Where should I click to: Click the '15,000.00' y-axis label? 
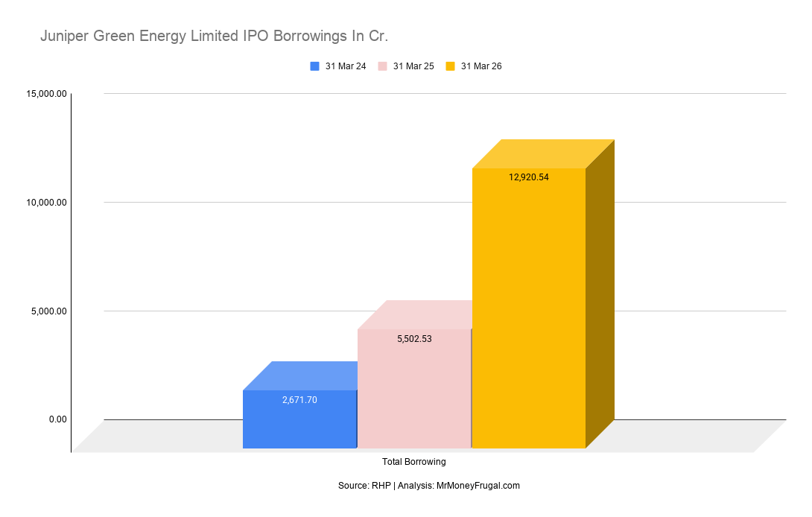pos(47,94)
